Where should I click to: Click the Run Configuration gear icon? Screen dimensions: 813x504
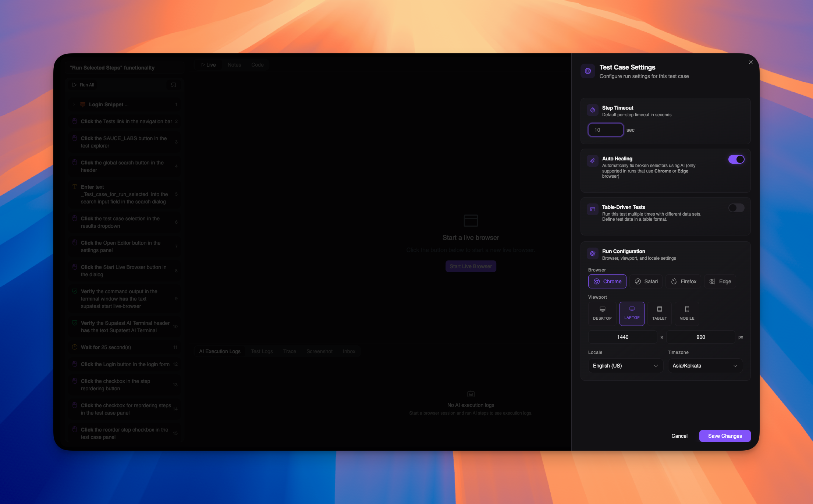tap(592, 253)
